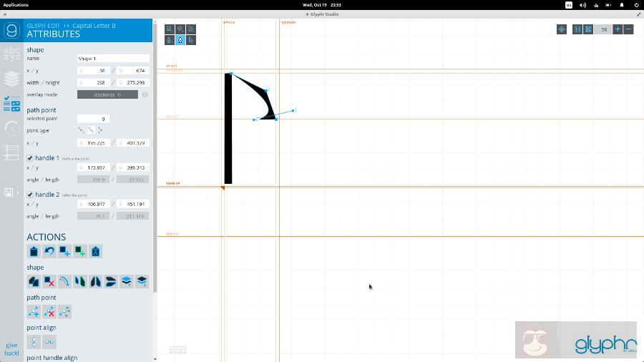Click the keyboard layout indicator (us)
Image resolution: width=644 pixels, height=362 pixels.
(568, 5)
